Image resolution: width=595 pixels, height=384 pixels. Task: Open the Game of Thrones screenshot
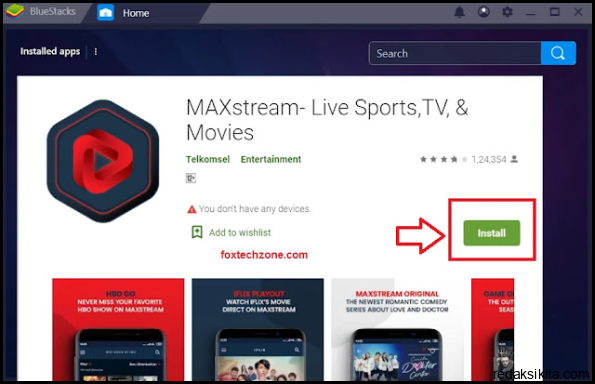493,329
